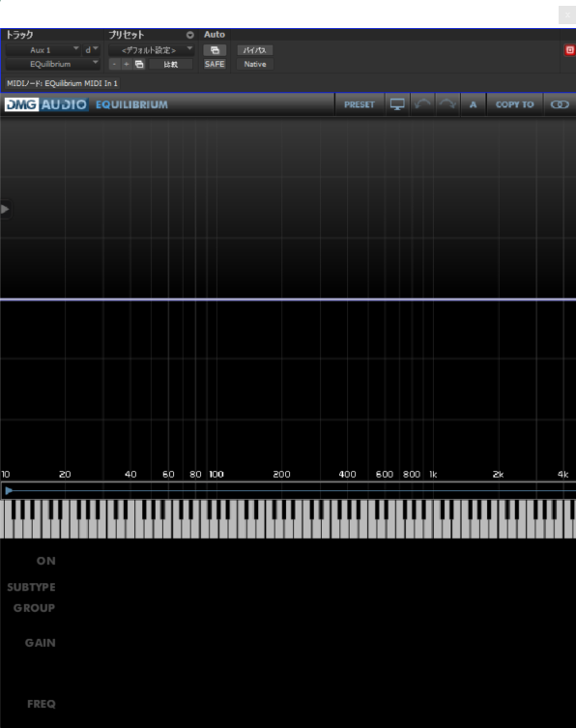Click the 1k frequency axis label
Image resolution: width=576 pixels, height=728 pixels.
[433, 475]
